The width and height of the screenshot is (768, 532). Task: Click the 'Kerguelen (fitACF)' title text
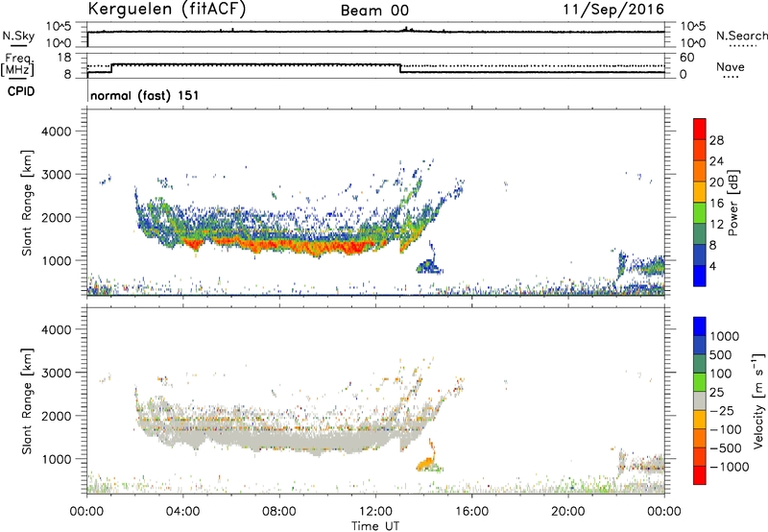tap(166, 10)
